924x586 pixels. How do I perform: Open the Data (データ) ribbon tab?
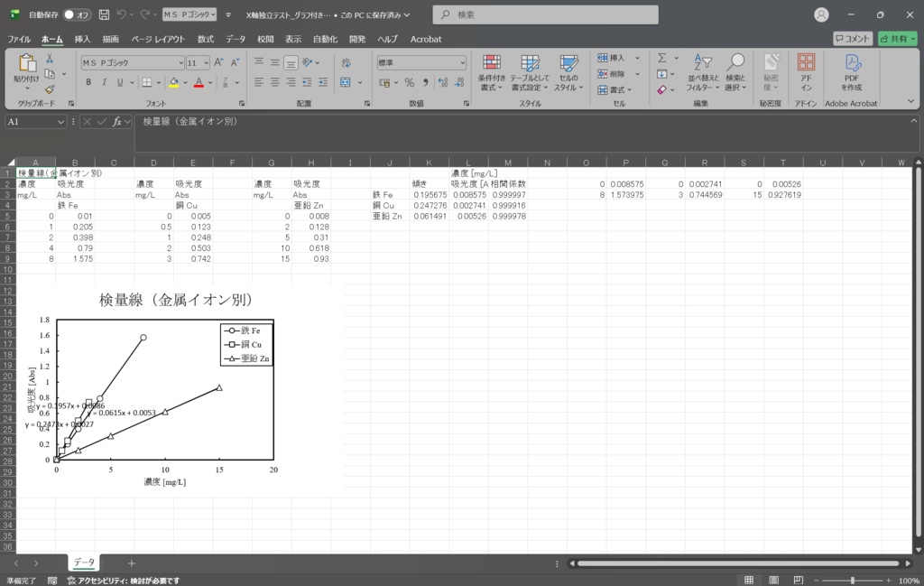coord(236,39)
